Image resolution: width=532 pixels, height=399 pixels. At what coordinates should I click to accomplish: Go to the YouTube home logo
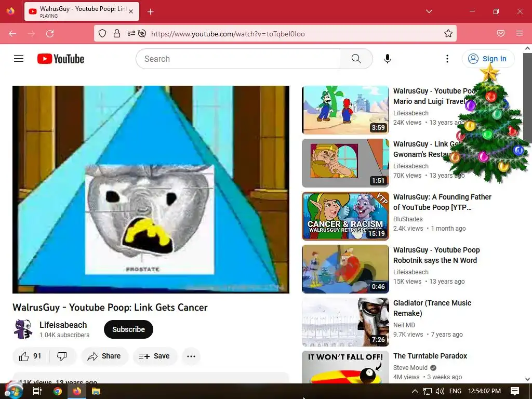click(61, 59)
